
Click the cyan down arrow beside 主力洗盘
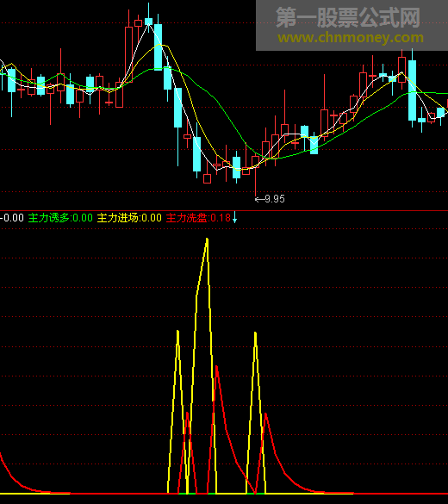[234, 217]
